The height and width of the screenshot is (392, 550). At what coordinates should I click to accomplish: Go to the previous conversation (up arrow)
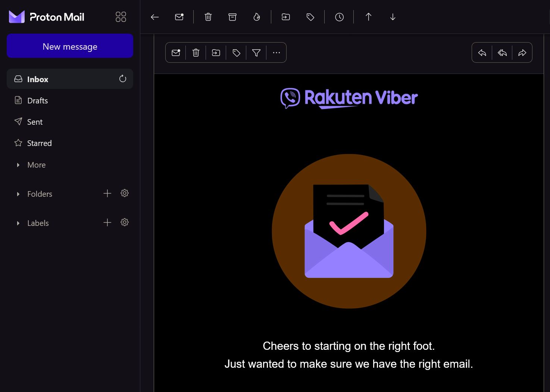pyautogui.click(x=369, y=17)
